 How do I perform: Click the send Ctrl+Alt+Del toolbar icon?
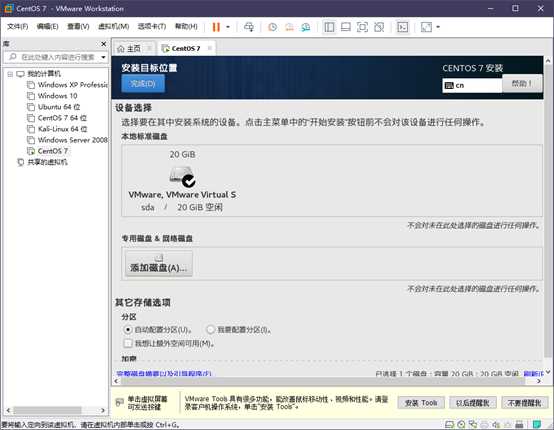pyautogui.click(x=249, y=27)
